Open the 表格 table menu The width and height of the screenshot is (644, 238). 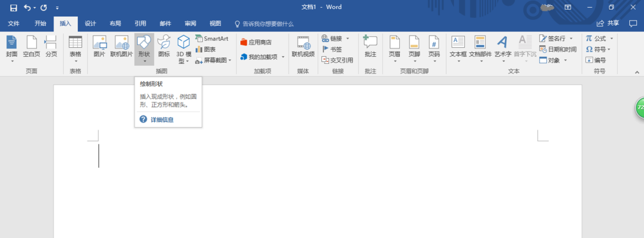click(75, 48)
